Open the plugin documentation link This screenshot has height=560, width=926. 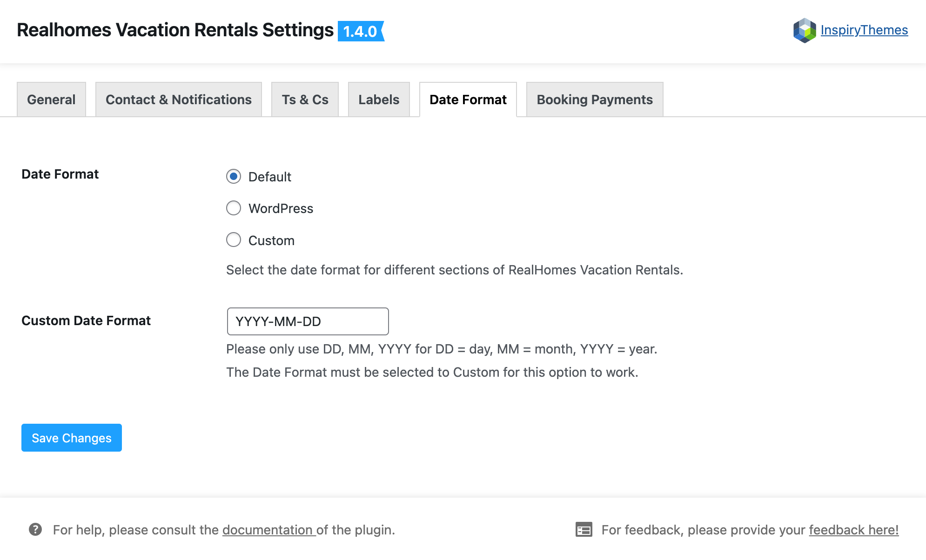pyautogui.click(x=269, y=530)
